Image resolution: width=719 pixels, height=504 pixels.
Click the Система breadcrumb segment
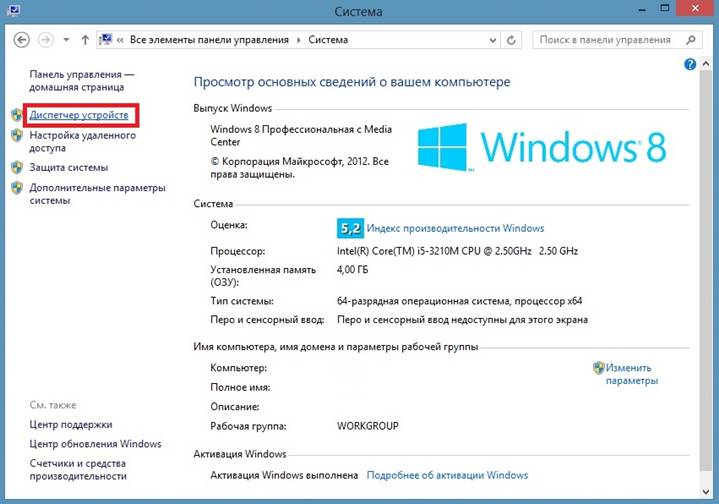click(x=328, y=40)
